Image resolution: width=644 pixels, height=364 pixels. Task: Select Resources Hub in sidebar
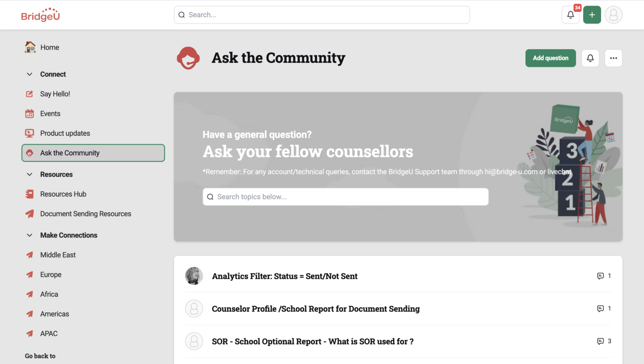click(x=63, y=194)
